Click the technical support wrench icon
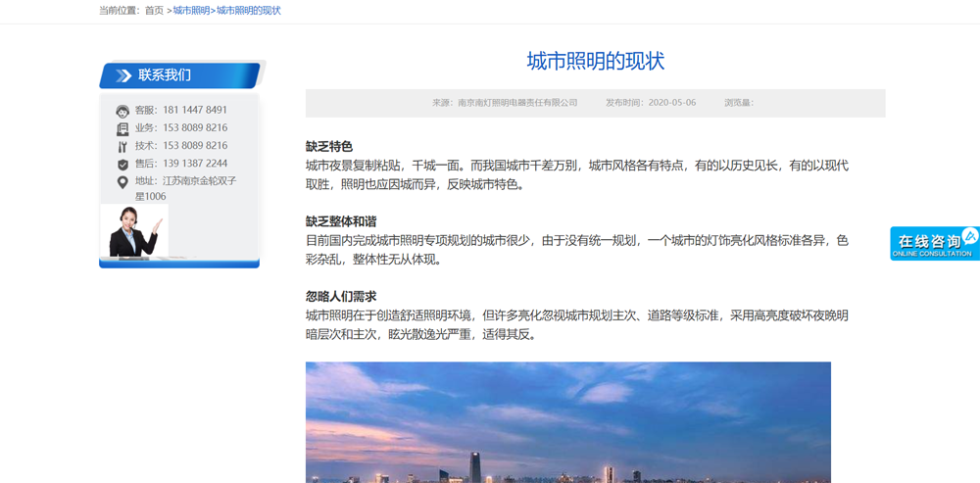980x483 pixels. pos(122,146)
